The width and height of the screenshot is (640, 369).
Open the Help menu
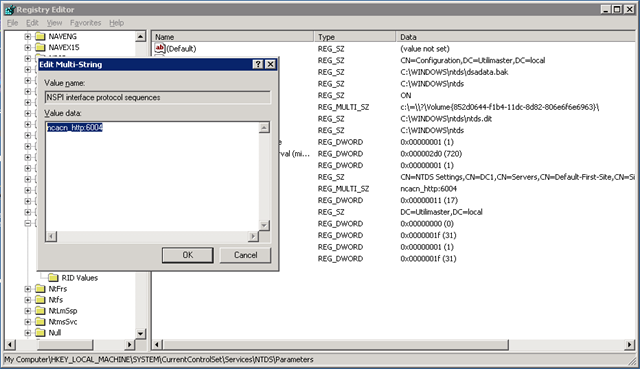pyautogui.click(x=116, y=23)
